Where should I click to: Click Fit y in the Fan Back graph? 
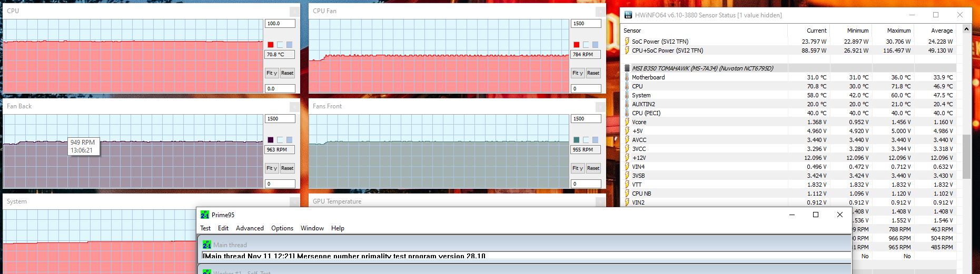[x=272, y=168]
